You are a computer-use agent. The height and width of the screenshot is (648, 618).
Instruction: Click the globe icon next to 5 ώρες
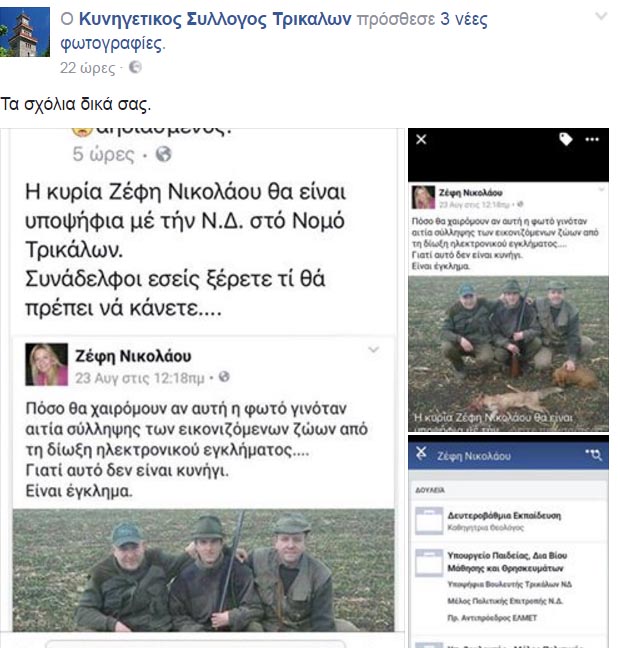pos(163,155)
